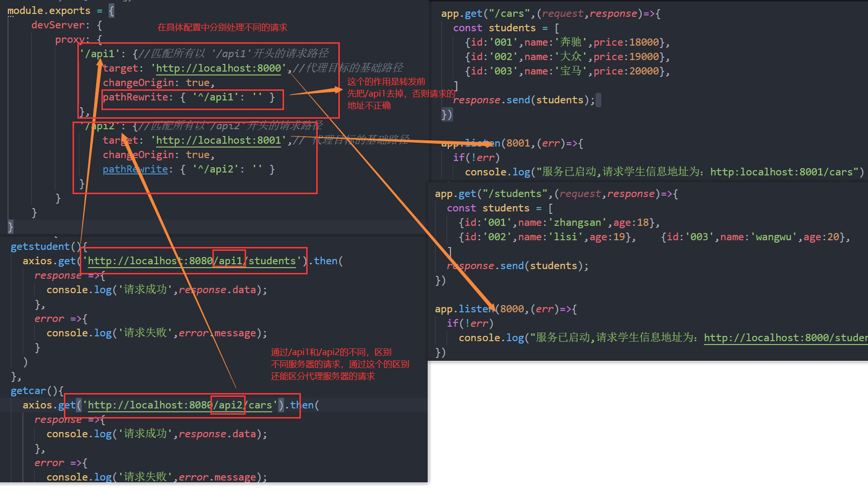868x493 pixels.
Task: Click 'response.send(students);' in cars server
Action: pos(524,100)
